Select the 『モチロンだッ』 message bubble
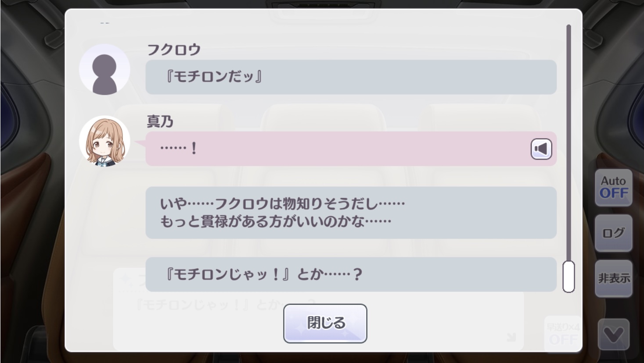The height and width of the screenshot is (363, 644). point(351,77)
